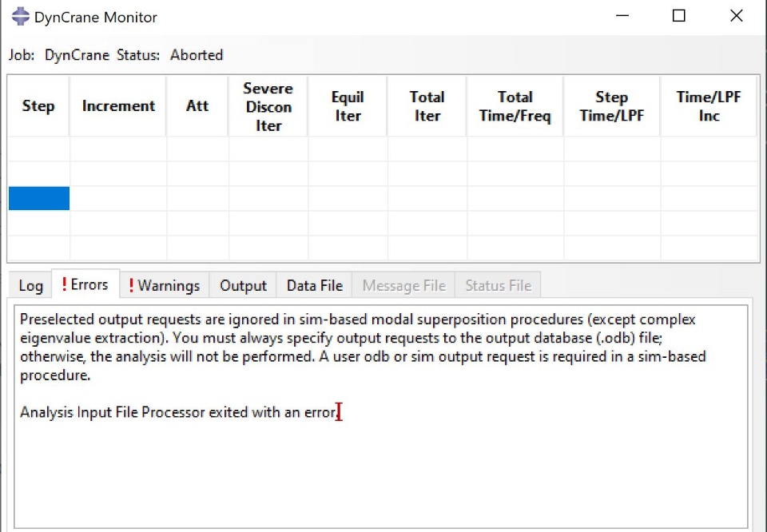Click the Equil Iter column header
Viewport: 767px width, 532px height.
point(348,106)
